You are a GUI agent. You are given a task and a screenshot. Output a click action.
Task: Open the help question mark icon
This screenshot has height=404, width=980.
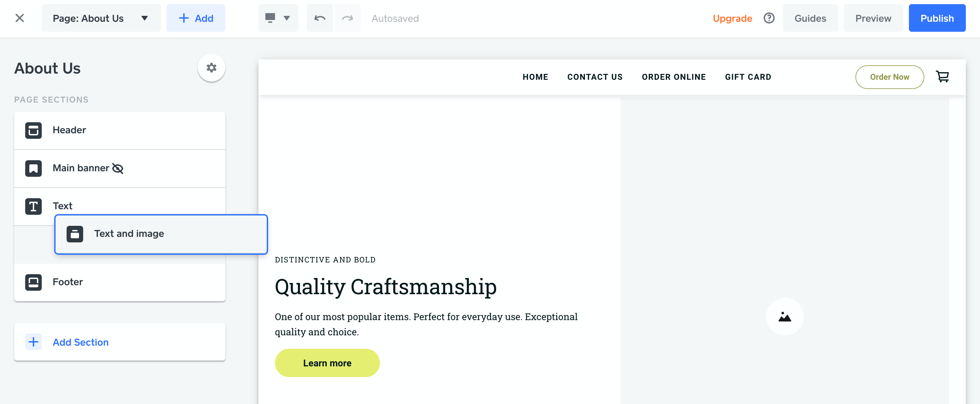click(x=768, y=18)
